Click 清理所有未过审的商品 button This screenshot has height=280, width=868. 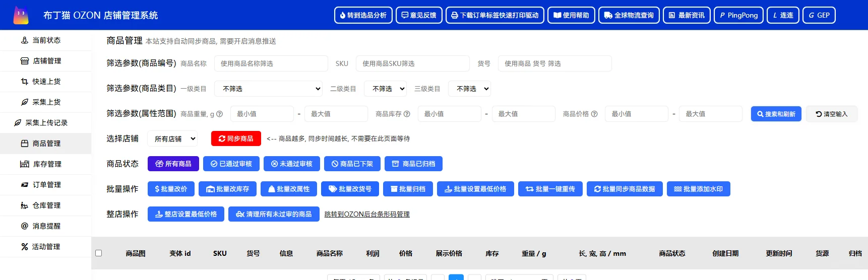tap(274, 214)
